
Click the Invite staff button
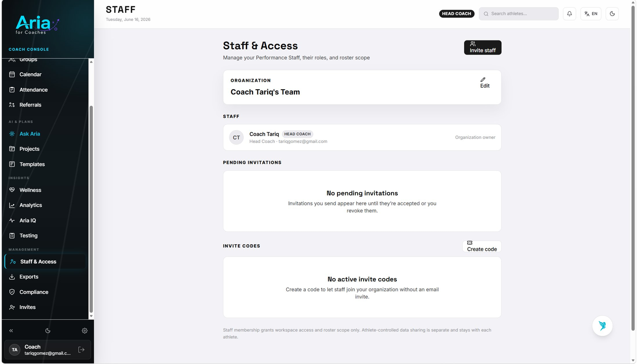click(483, 47)
